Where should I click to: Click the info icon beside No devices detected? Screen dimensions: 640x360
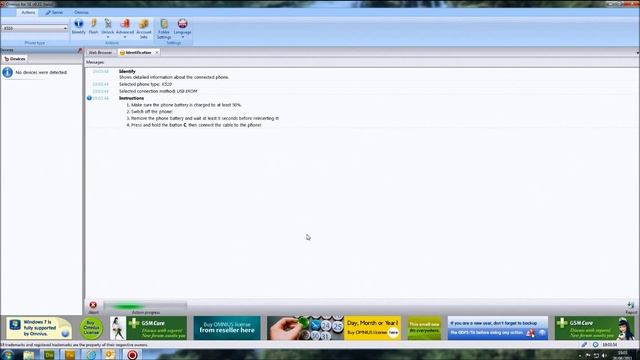click(x=7, y=72)
